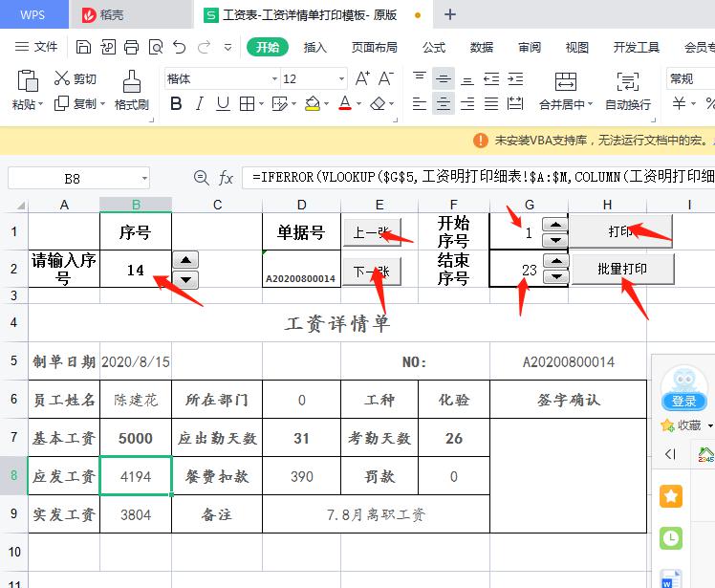715x588 pixels.
Task: Click the Copy icon
Action: pyautogui.click(x=61, y=103)
